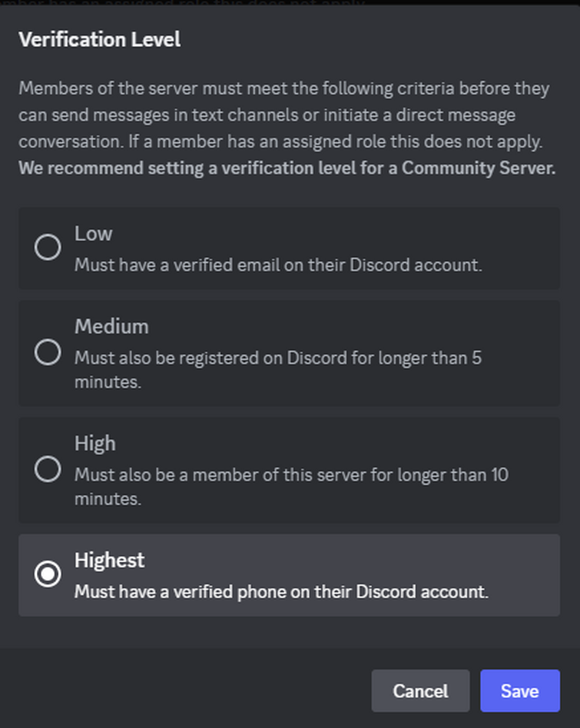Click the server member 10 minutes requirement text
580x728 pixels.
(290, 475)
